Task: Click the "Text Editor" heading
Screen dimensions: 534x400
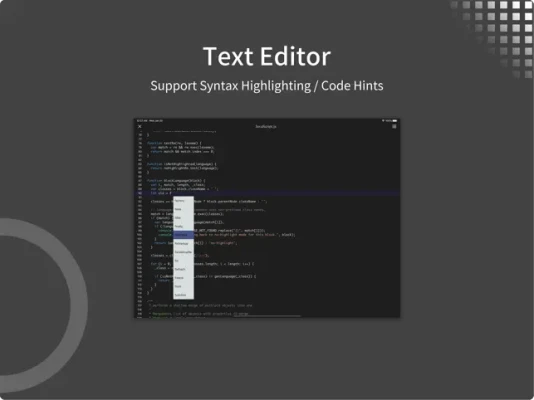Action: pos(267,57)
